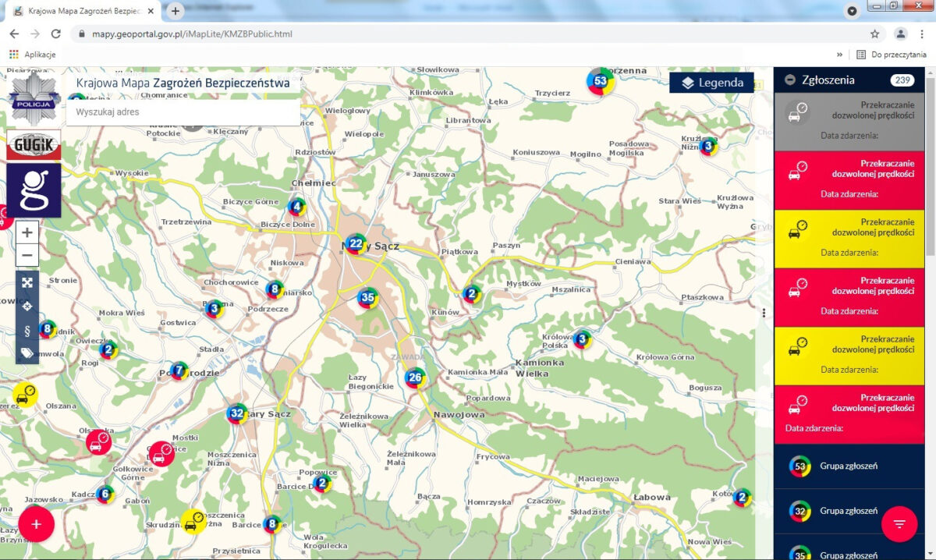The height and width of the screenshot is (560, 936).
Task: Click the locate position crosshair icon
Action: (27, 307)
